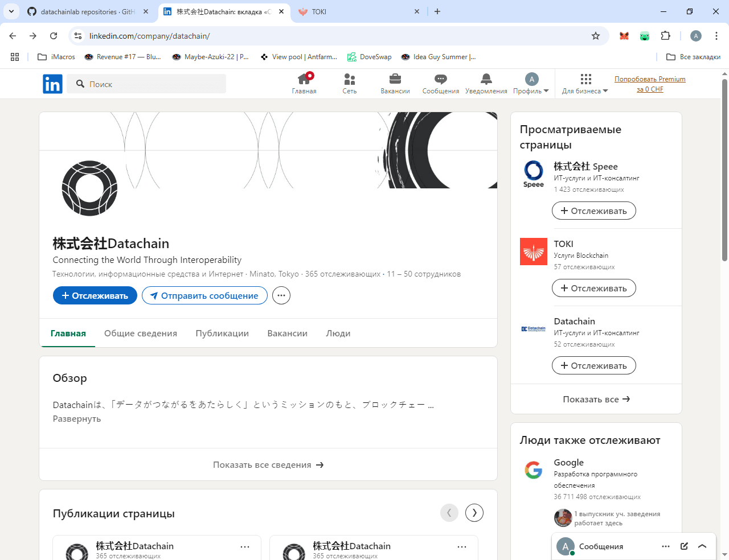
Task: Switch to the Вакансии company tab
Action: point(288,333)
